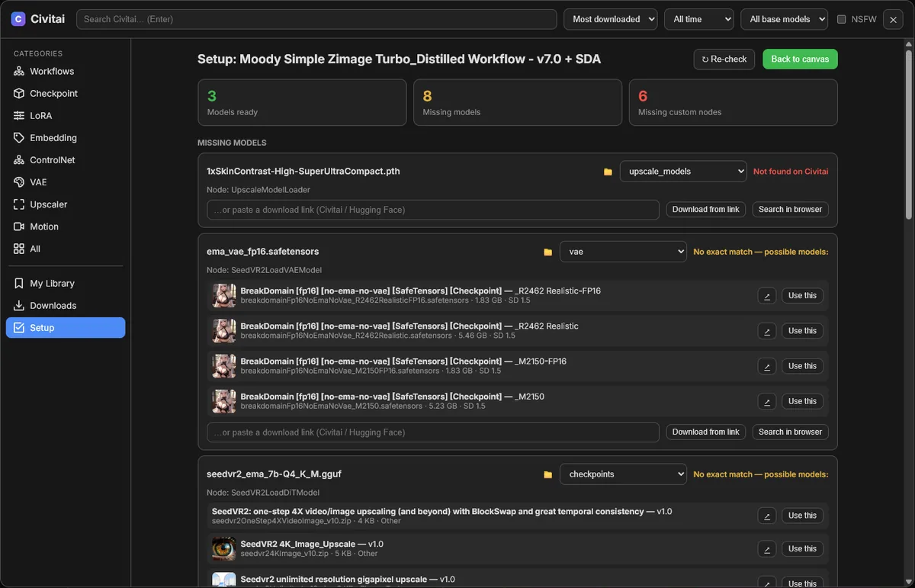Click the Setup checklist icon
This screenshot has width=915, height=588.
pyautogui.click(x=19, y=327)
